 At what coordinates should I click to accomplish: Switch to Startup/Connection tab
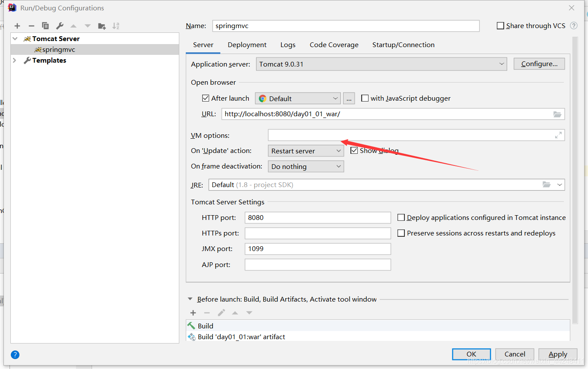[404, 45]
